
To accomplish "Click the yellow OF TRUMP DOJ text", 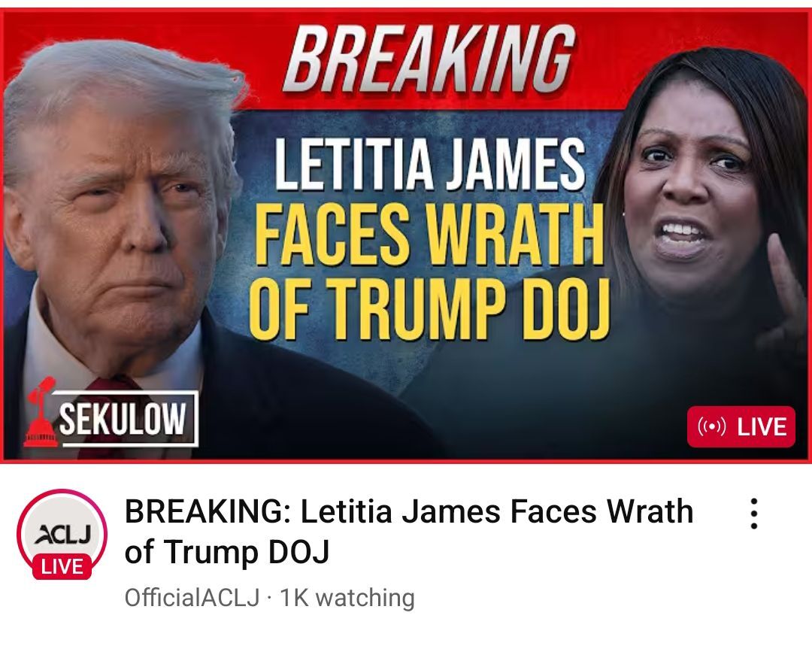I will tap(429, 308).
